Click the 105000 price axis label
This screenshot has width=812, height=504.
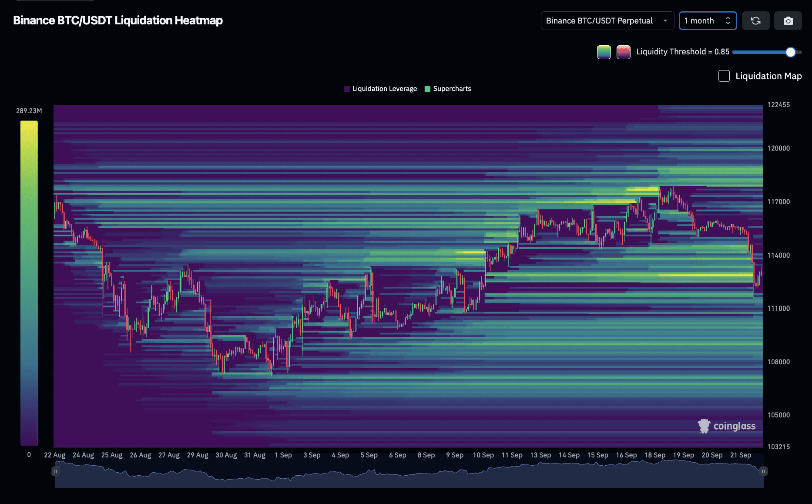coord(778,415)
